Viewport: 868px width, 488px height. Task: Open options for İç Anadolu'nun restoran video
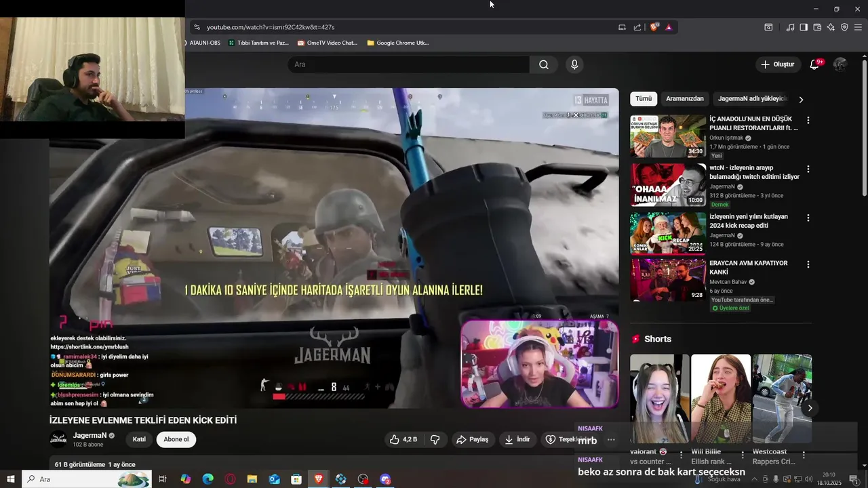point(808,120)
